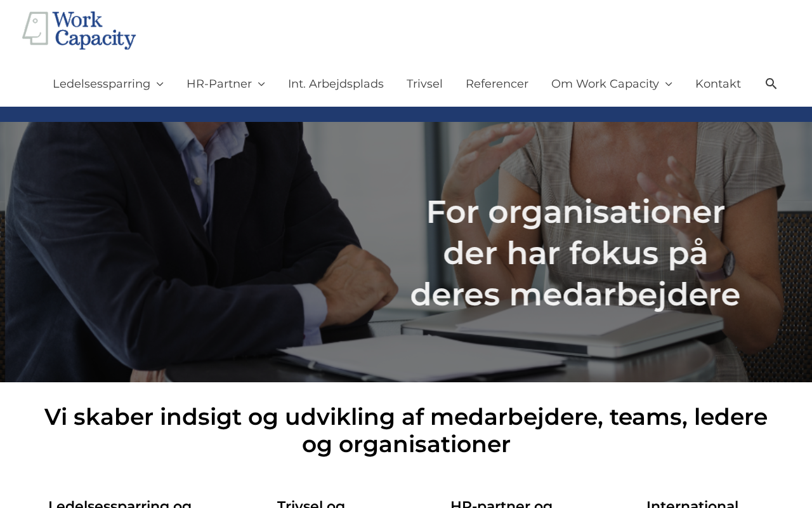Expand the HR-Partner submenu chevron
This screenshot has height=508, width=812.
[x=261, y=84]
